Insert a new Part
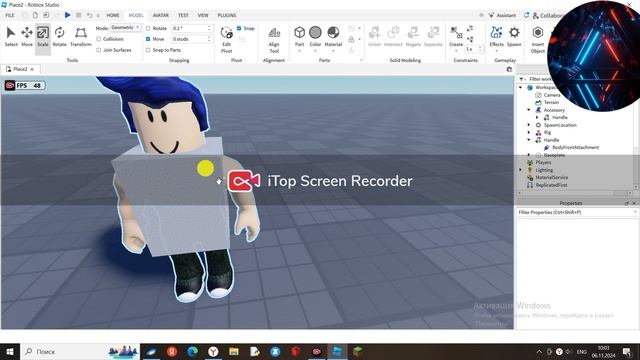The image size is (640, 360). 300,36
